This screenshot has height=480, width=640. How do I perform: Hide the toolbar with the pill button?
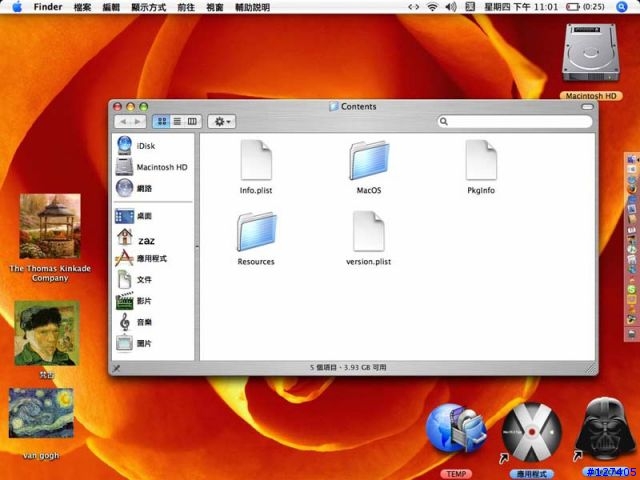[x=587, y=107]
